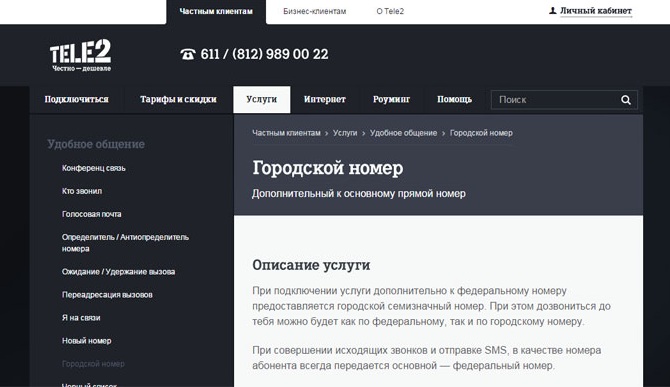Open the Ожидание / Удержание вызова sidebar link
This screenshot has height=387, width=670.
tap(118, 272)
